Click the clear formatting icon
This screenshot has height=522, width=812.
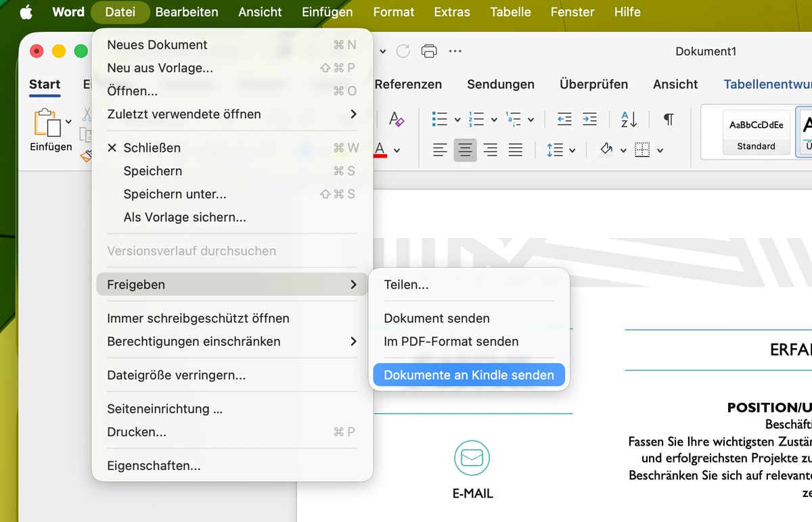[397, 120]
